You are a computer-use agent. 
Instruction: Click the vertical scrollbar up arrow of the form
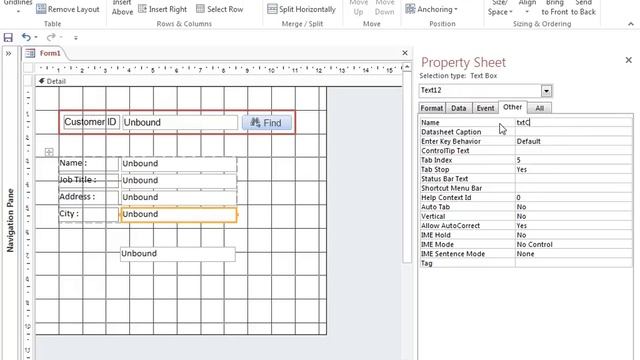pyautogui.click(x=407, y=67)
